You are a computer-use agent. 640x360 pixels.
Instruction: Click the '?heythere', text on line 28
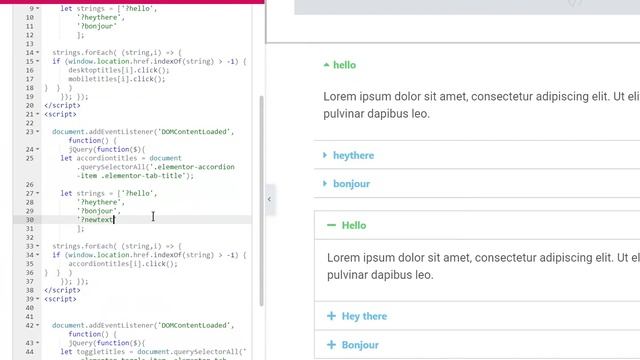100,202
